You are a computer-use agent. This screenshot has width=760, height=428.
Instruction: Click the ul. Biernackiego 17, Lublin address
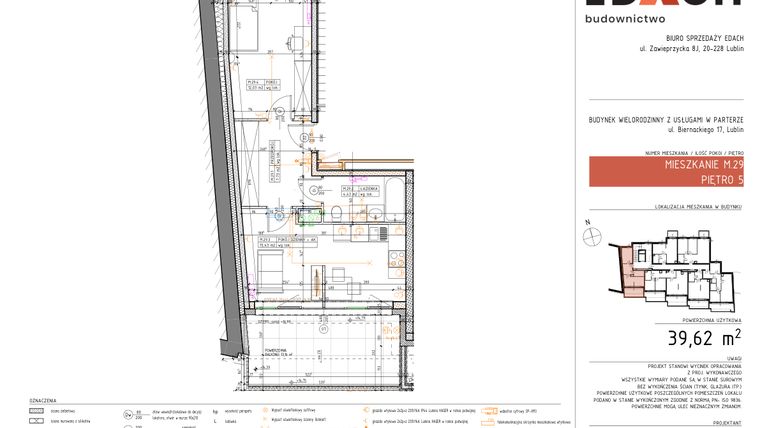click(x=705, y=130)
